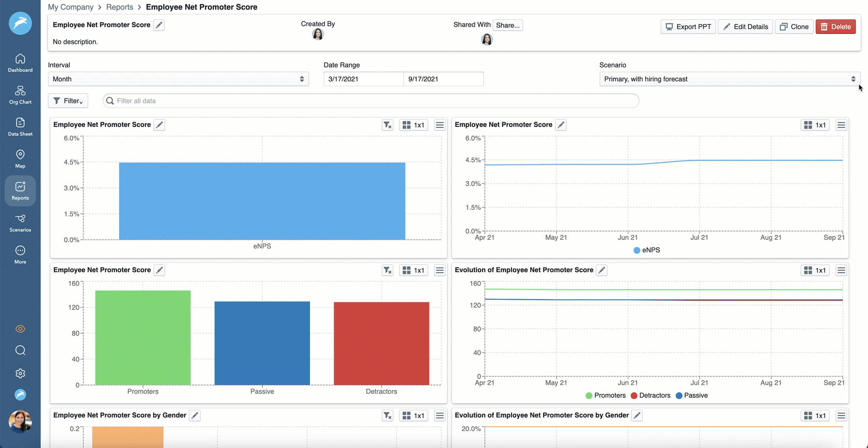Clear filters on first eNPS bar chart
Screen dimensions: 868x448
[387, 125]
